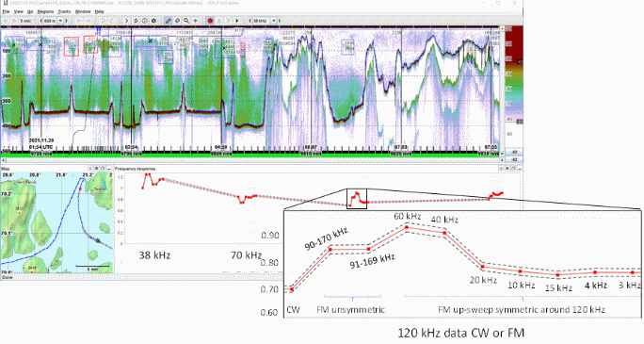This screenshot has height=344, width=644.
Task: Open the Window menu
Action: point(83,12)
